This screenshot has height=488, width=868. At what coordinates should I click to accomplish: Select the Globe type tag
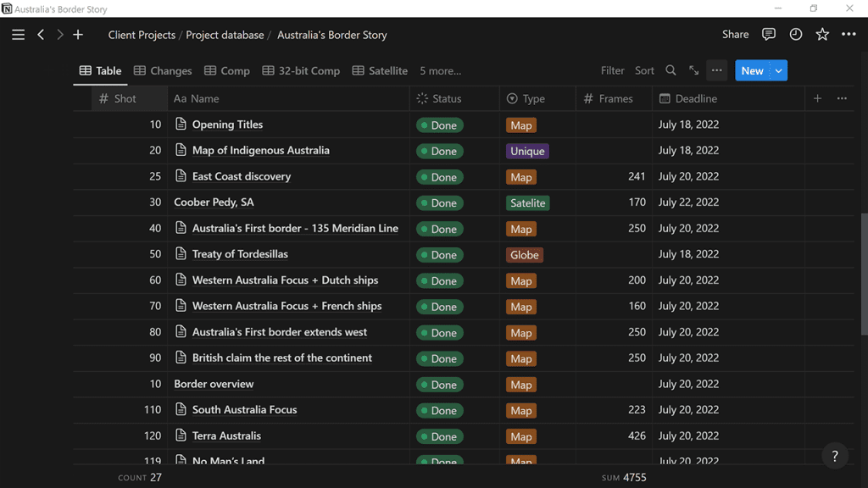pyautogui.click(x=524, y=255)
